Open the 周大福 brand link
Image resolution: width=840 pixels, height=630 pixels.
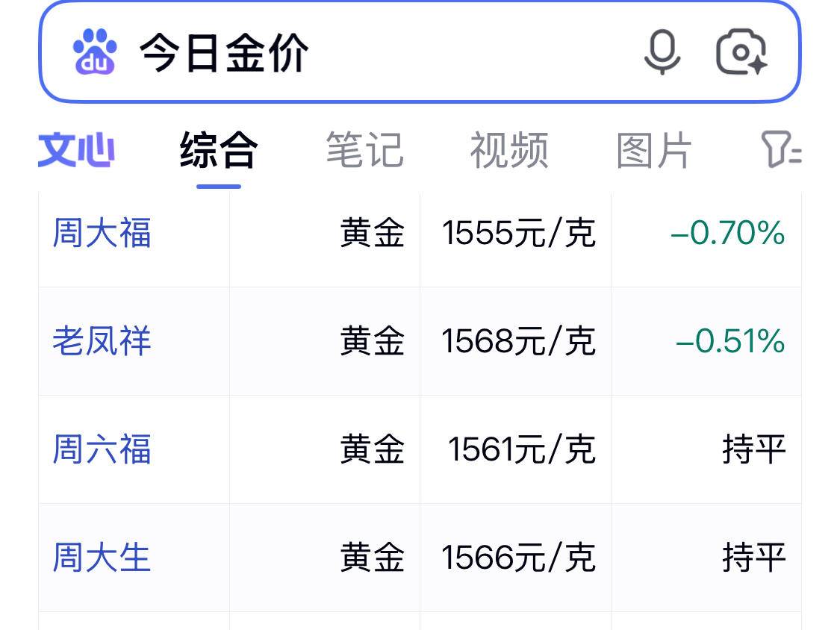point(102,233)
